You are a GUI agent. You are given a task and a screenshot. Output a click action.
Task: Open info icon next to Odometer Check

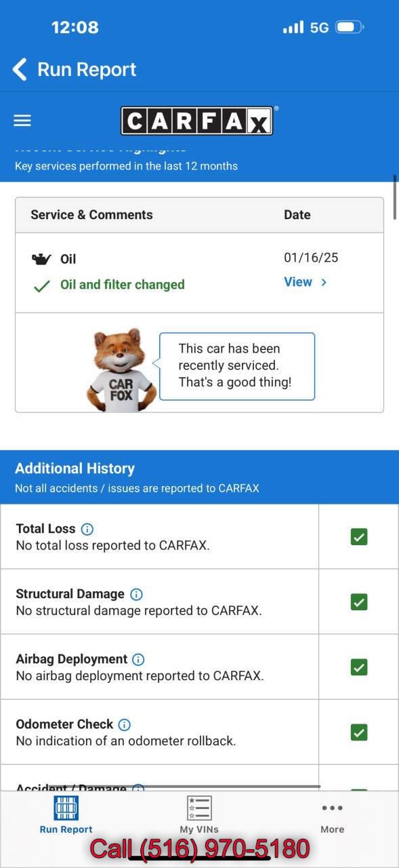click(125, 724)
